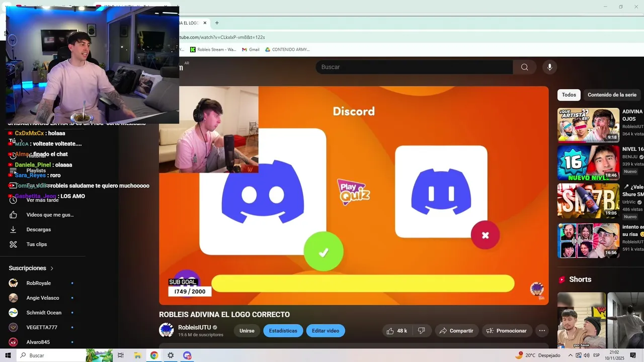
Task: Switch to Chrome in the taskbar
Action: 154,355
